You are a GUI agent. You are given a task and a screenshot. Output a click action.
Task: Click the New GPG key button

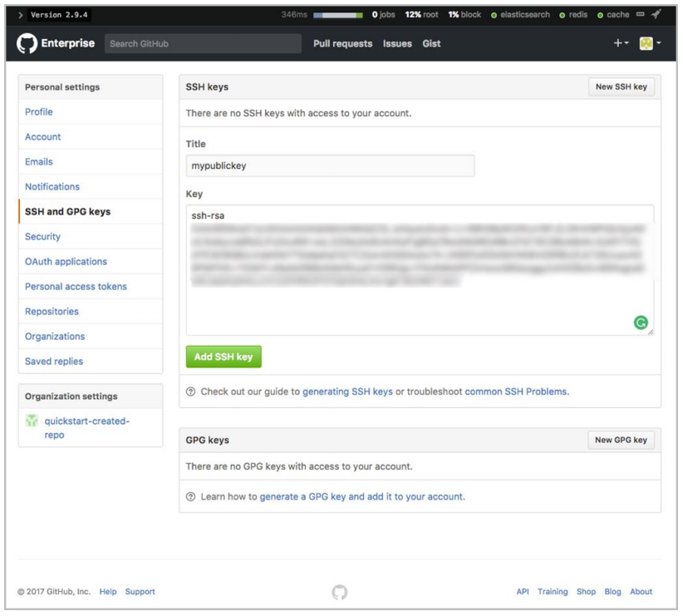621,440
